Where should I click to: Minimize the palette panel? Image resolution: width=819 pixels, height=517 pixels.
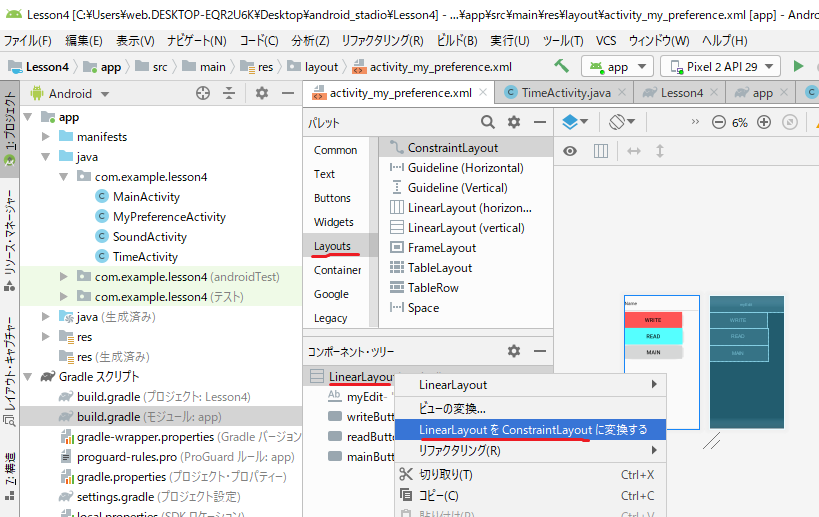pos(540,122)
